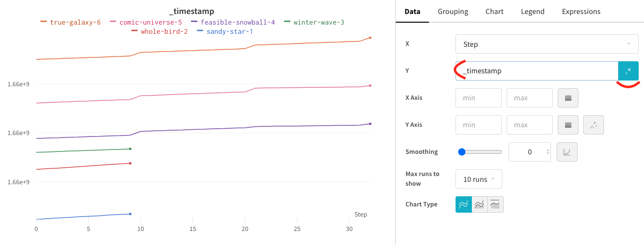This screenshot has width=644, height=245.
Task: Open the X Axis scale options icon
Action: (568, 98)
